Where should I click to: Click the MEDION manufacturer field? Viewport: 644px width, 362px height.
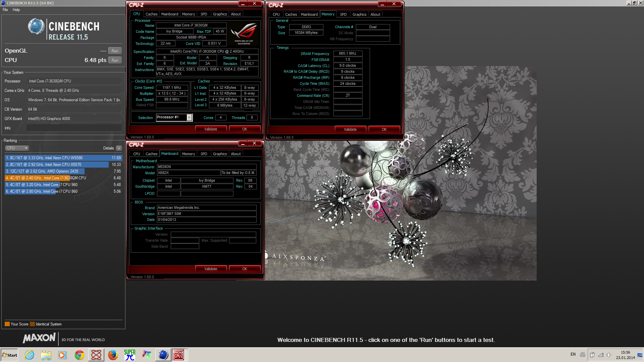[x=207, y=167]
